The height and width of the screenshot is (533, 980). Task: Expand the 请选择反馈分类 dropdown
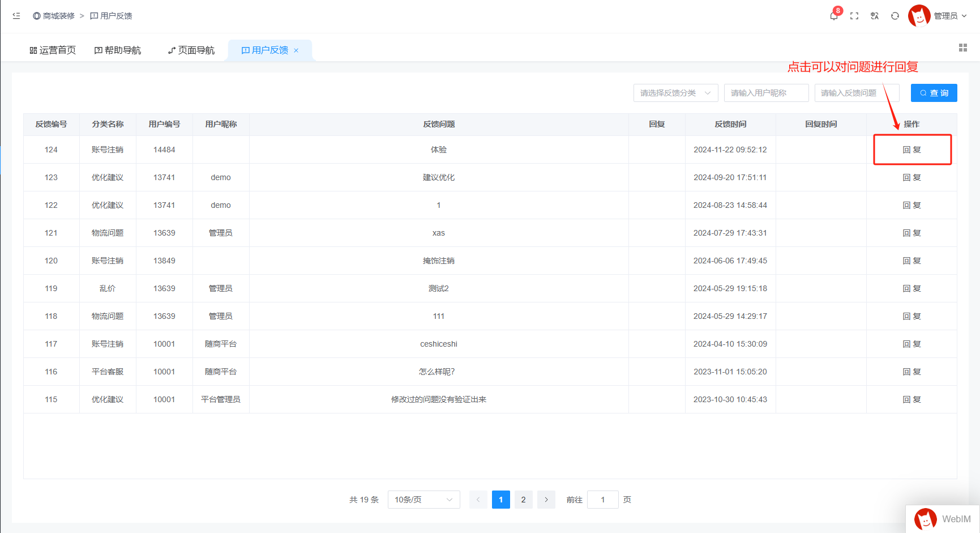pyautogui.click(x=675, y=93)
